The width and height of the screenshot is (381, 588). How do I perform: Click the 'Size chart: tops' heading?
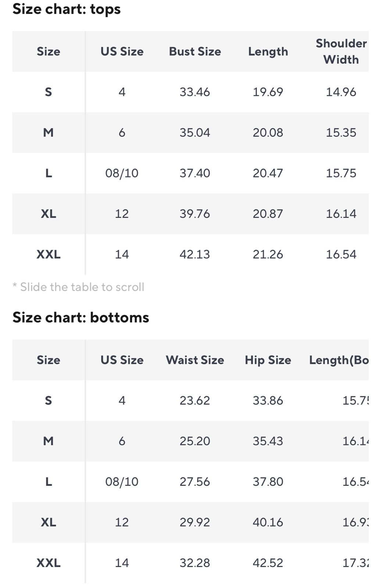tap(67, 9)
